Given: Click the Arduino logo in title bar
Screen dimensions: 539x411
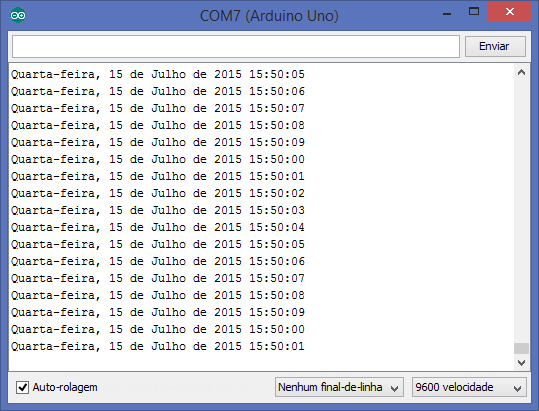Looking at the screenshot, I should pyautogui.click(x=18, y=15).
